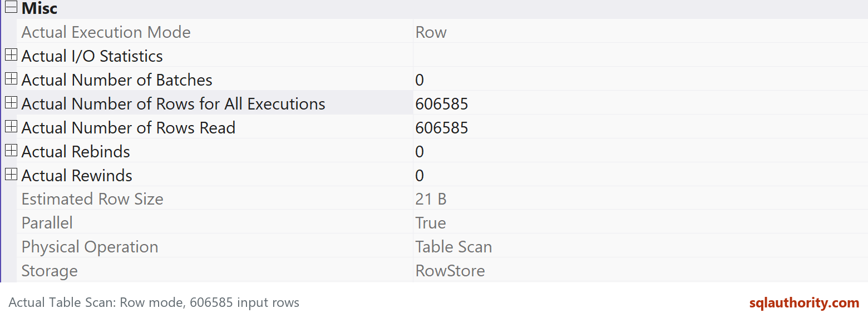Select the Parallel property
Image resolution: width=868 pixels, height=318 pixels.
click(x=47, y=223)
